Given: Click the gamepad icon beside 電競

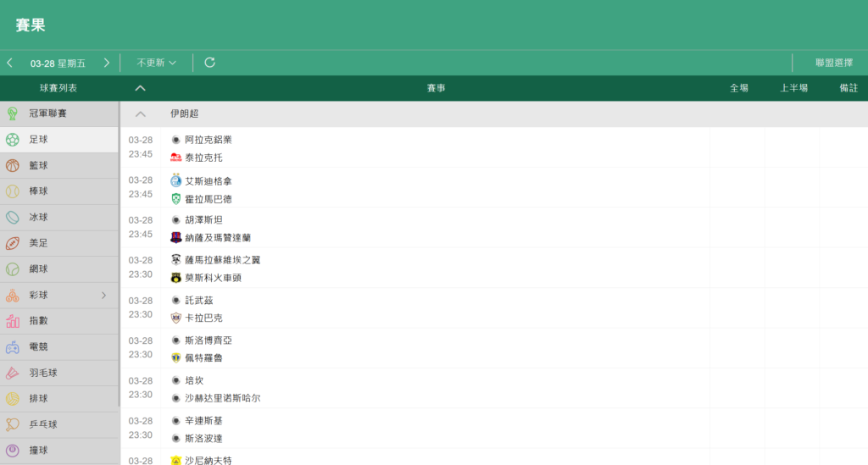Looking at the screenshot, I should [13, 347].
